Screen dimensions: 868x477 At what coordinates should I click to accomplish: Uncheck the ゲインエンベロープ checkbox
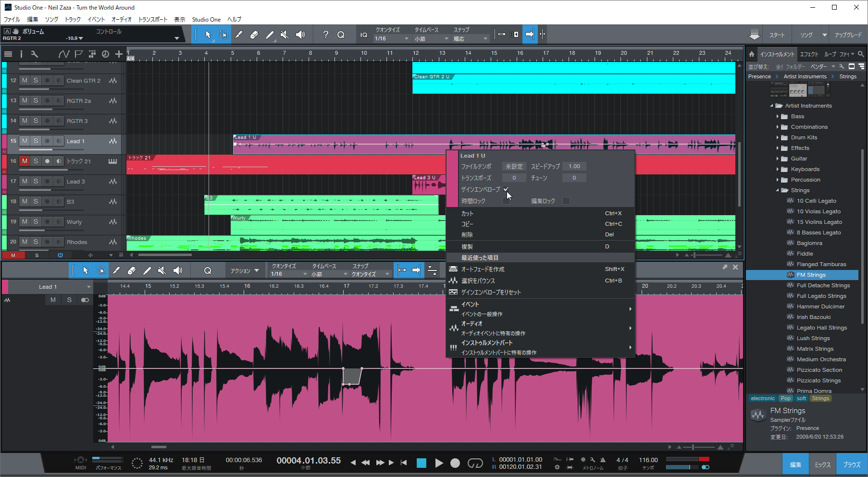[x=506, y=189]
